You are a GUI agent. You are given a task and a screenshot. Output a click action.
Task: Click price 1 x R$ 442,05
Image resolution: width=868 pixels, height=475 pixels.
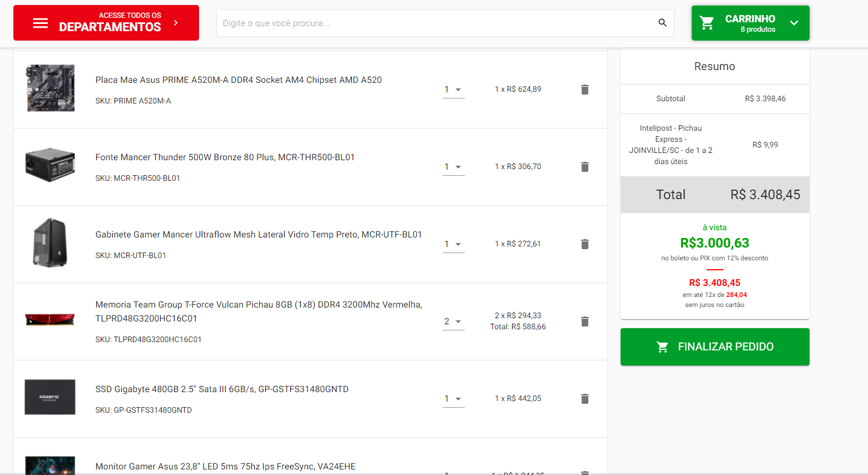tap(518, 399)
